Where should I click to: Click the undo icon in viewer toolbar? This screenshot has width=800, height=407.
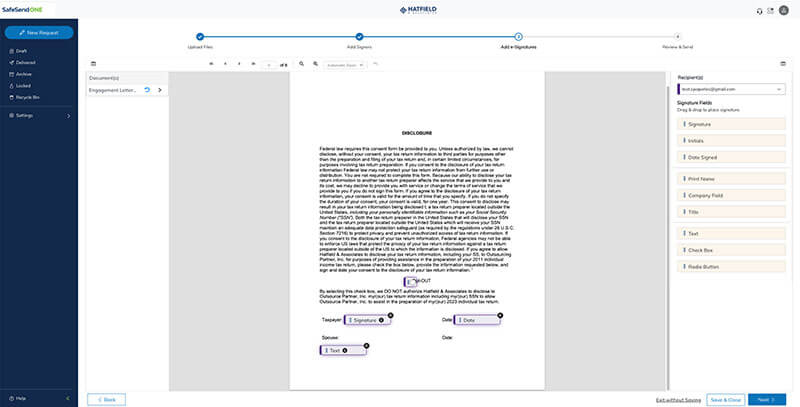coord(376,64)
